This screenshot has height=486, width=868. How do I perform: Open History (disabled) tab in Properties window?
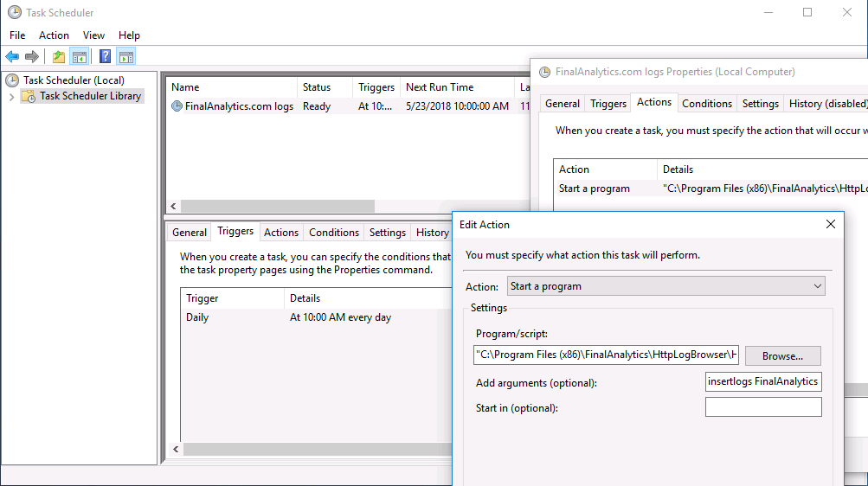click(827, 104)
